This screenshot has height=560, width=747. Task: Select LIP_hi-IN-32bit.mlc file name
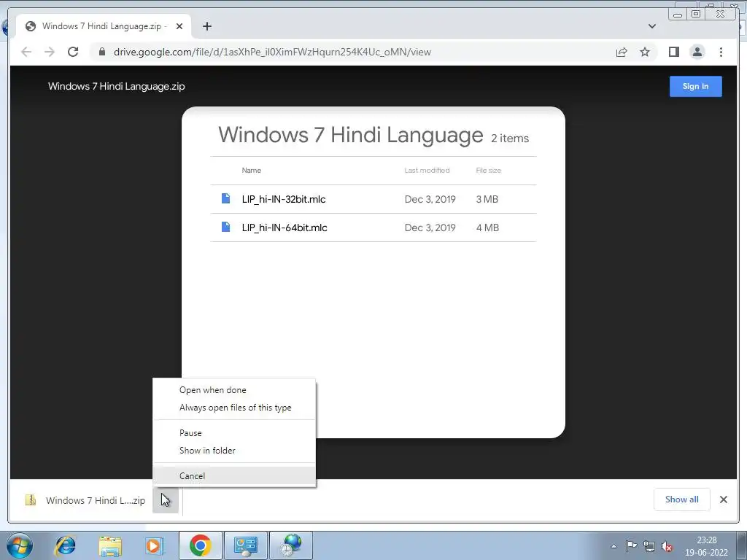click(284, 199)
